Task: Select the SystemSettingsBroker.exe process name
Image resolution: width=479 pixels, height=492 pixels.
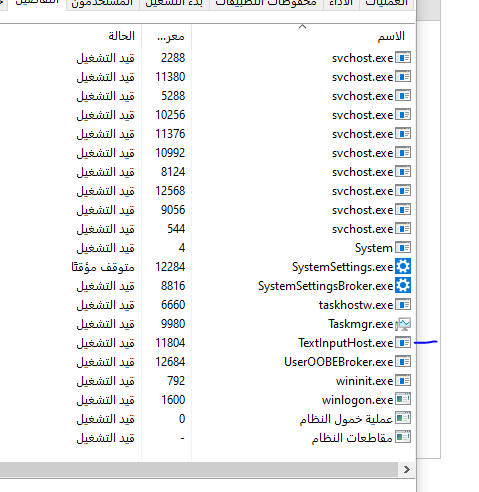Action: click(325, 286)
